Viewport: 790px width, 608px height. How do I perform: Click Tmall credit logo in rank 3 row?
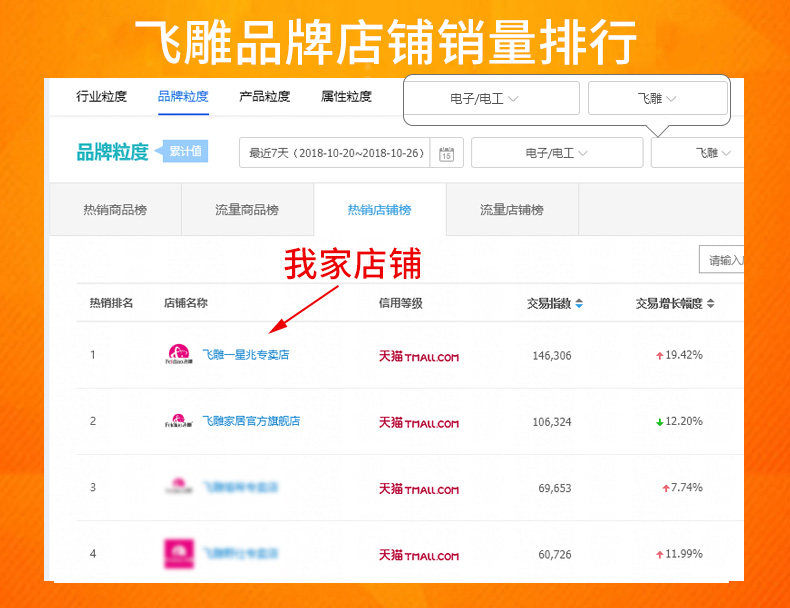click(419, 489)
